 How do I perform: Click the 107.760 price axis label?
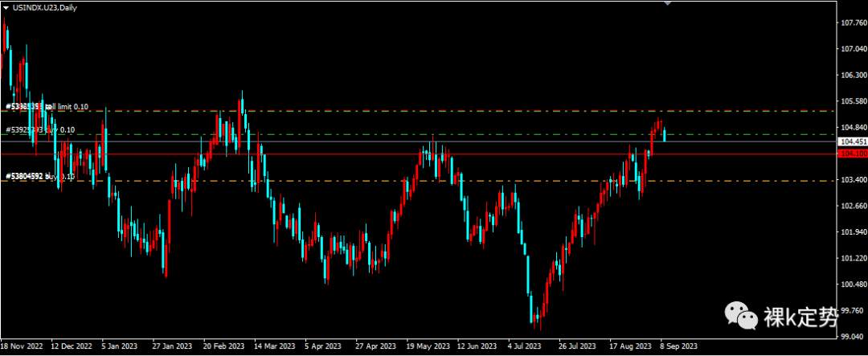pyautogui.click(x=853, y=23)
